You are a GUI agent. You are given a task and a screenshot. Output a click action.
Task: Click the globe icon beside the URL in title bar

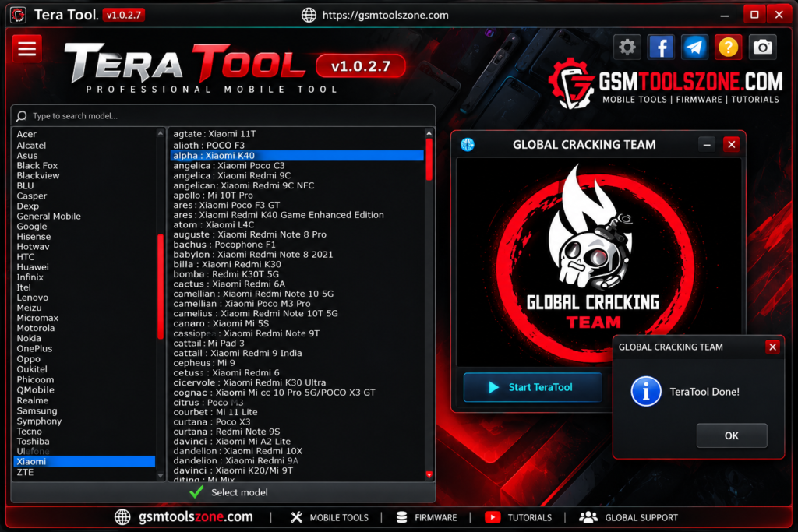[309, 16]
